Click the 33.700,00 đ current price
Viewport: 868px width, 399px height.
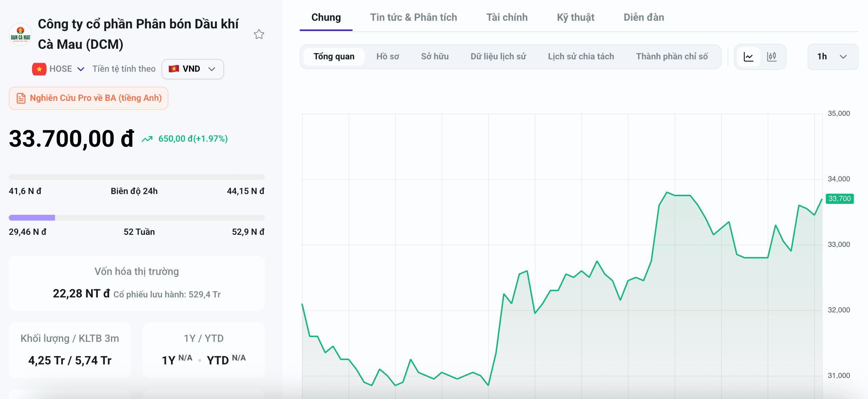71,139
